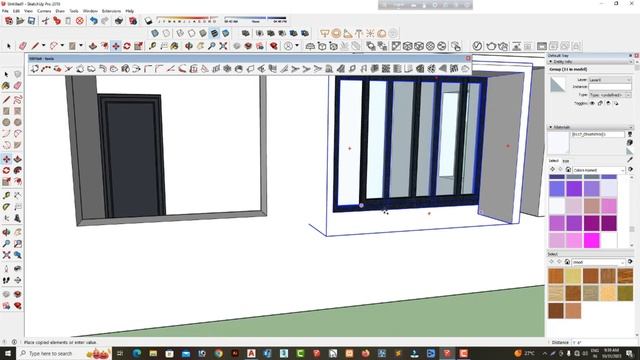The image size is (640, 360).
Task: Select the Walk tool footprints icon
Action: (x=6, y=280)
